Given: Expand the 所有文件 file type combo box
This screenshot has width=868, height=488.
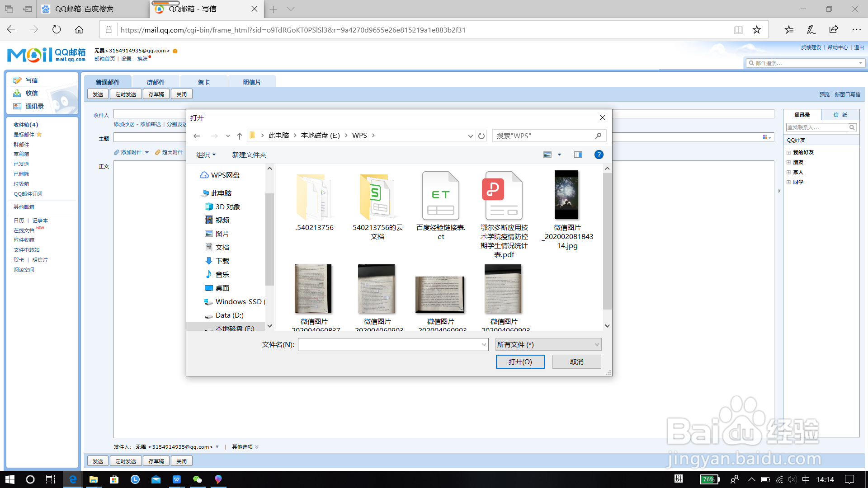Looking at the screenshot, I should click(x=548, y=345).
